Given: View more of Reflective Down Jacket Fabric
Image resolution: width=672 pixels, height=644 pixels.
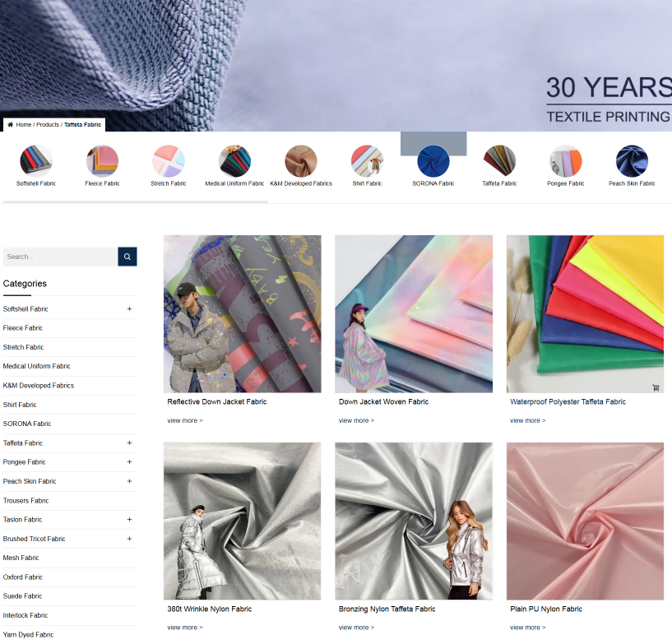Looking at the screenshot, I should 185,420.
